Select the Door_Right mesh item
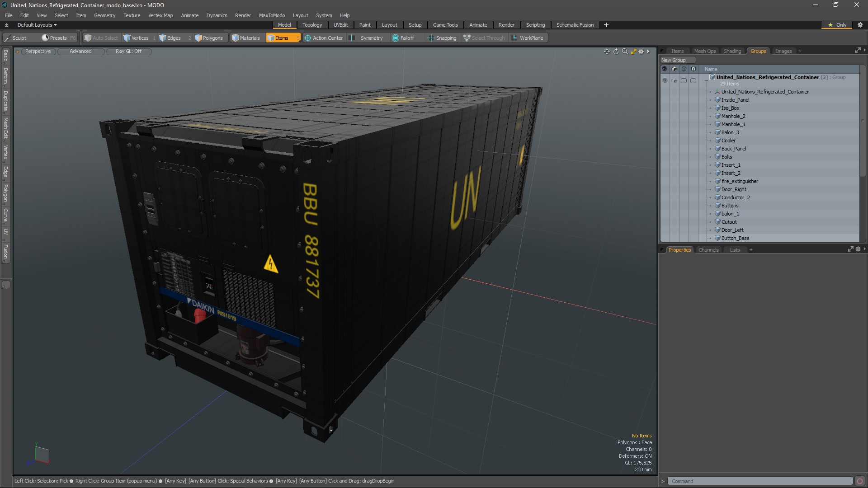 (x=733, y=189)
